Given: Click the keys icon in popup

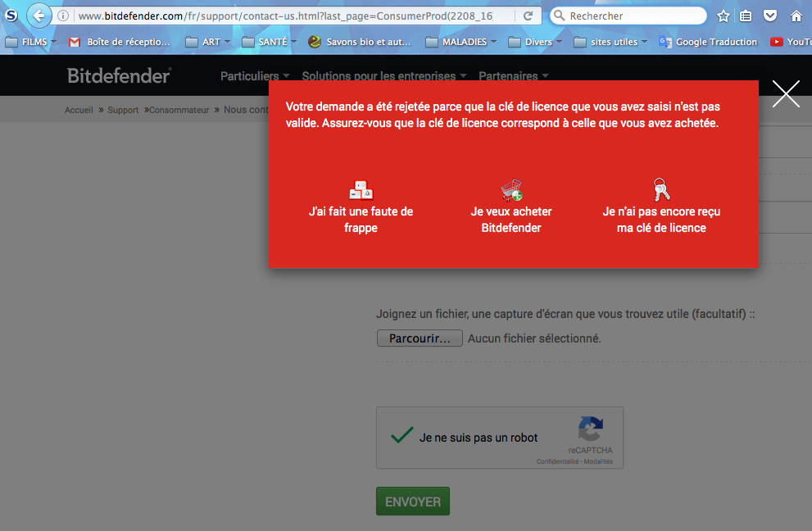Looking at the screenshot, I should click(x=661, y=189).
